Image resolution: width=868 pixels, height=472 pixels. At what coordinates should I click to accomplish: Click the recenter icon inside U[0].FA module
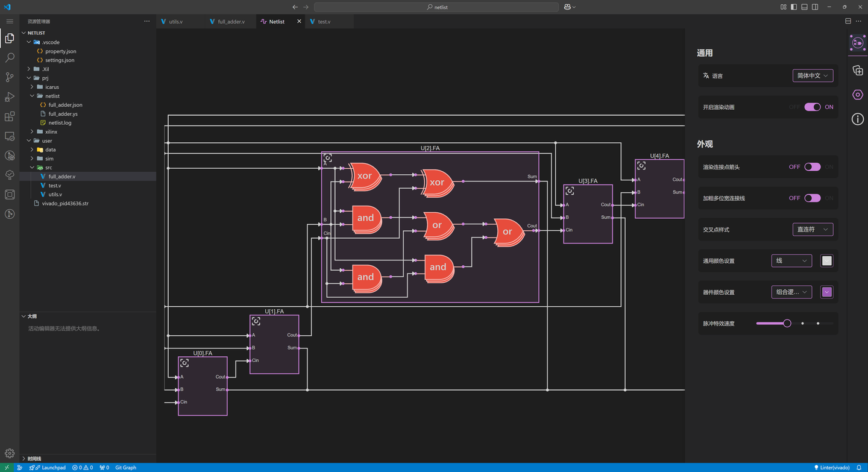coord(184,362)
